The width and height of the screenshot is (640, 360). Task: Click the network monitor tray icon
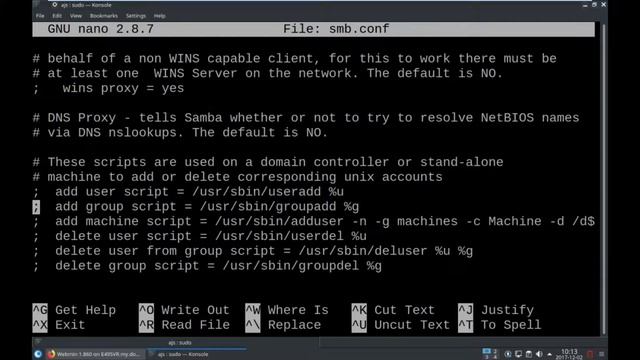[x=518, y=354]
